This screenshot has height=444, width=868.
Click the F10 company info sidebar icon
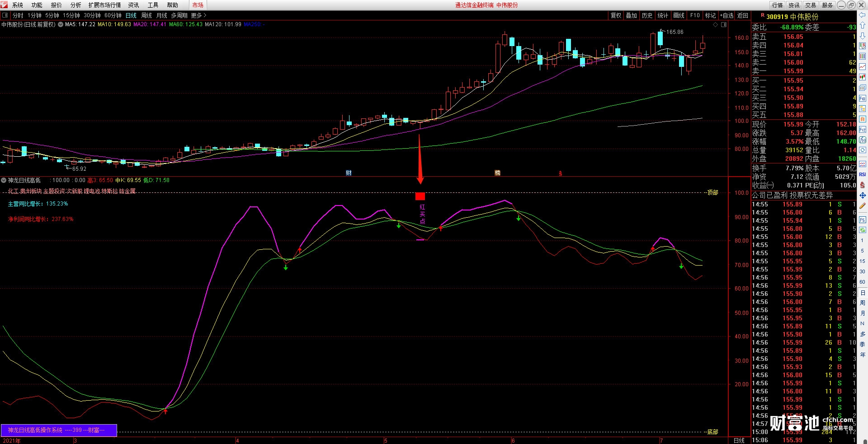click(863, 98)
